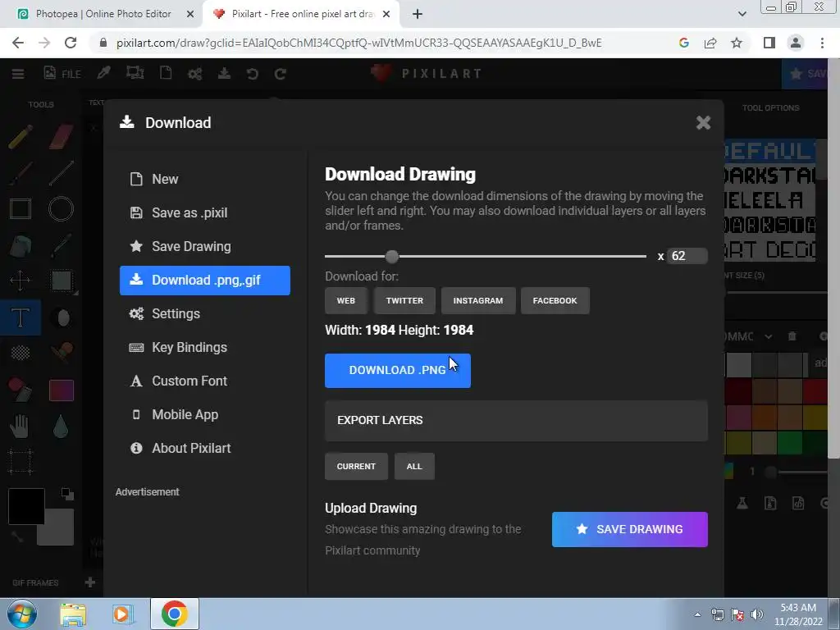
Task: Choose WEB download preset
Action: click(346, 300)
